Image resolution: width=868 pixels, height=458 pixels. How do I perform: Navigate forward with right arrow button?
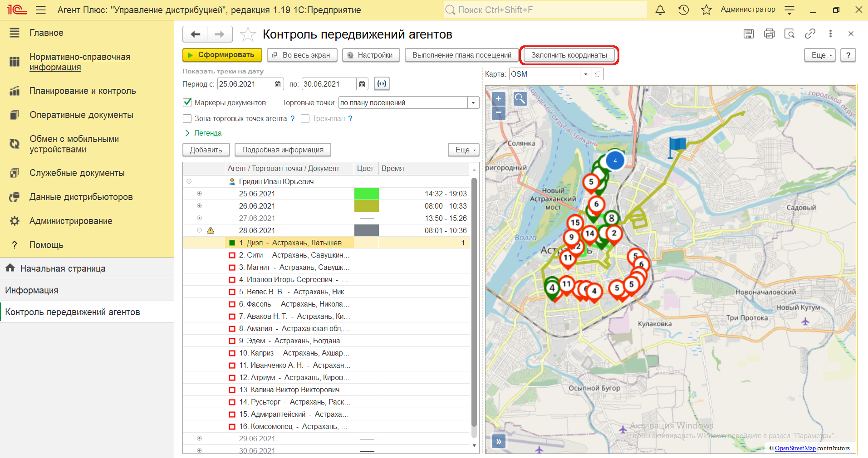coord(220,34)
